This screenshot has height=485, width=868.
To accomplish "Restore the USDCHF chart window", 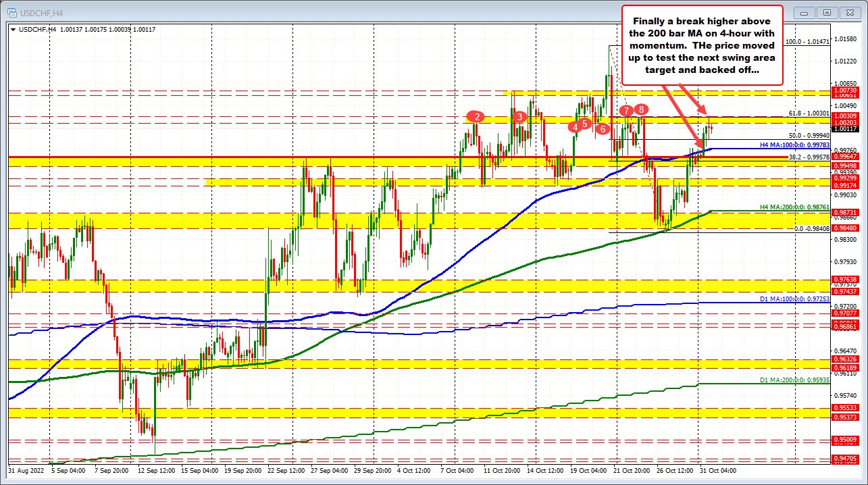I will (x=827, y=12).
